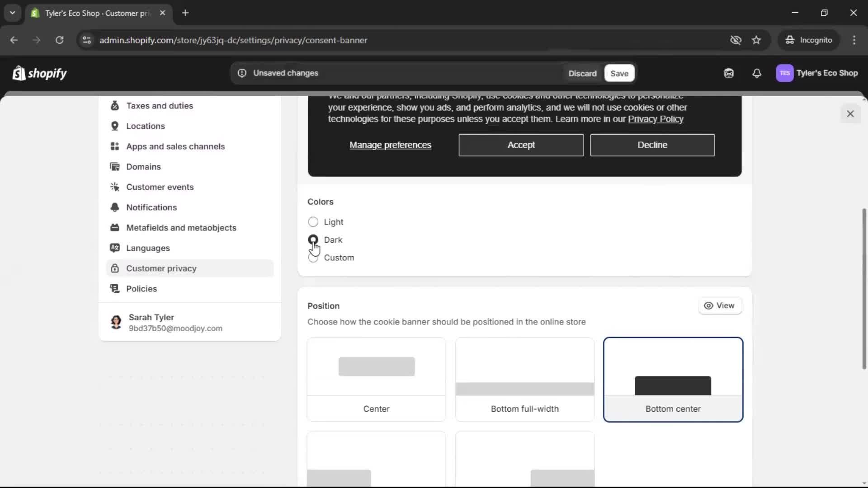Screen dimensions: 868x488
Task: Click the Taxes and duties icon
Action: (115, 106)
